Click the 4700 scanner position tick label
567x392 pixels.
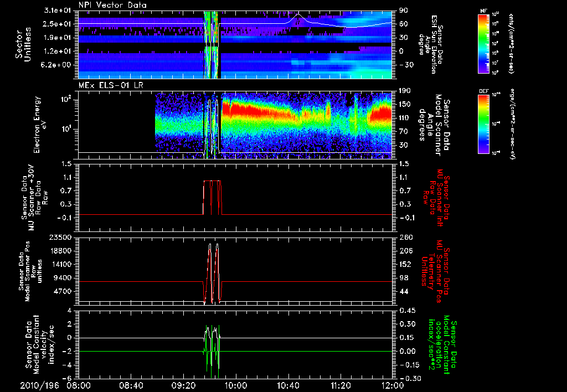[x=63, y=291]
